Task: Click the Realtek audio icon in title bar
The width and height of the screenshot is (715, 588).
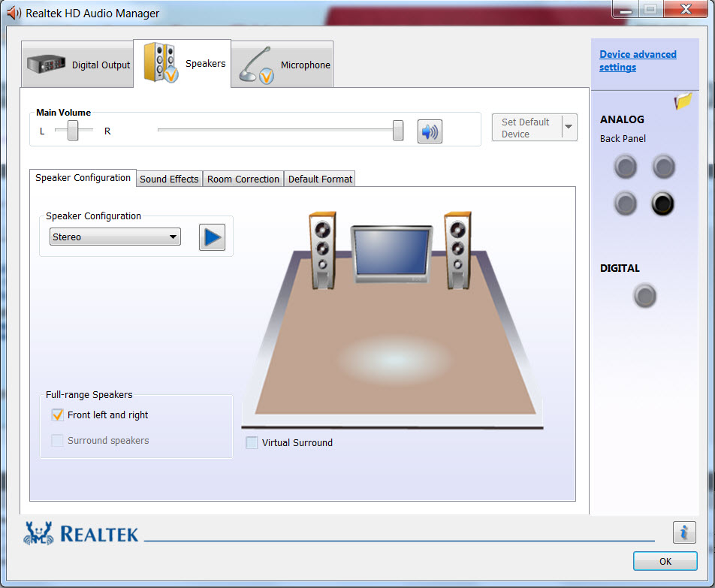Action: coord(14,14)
